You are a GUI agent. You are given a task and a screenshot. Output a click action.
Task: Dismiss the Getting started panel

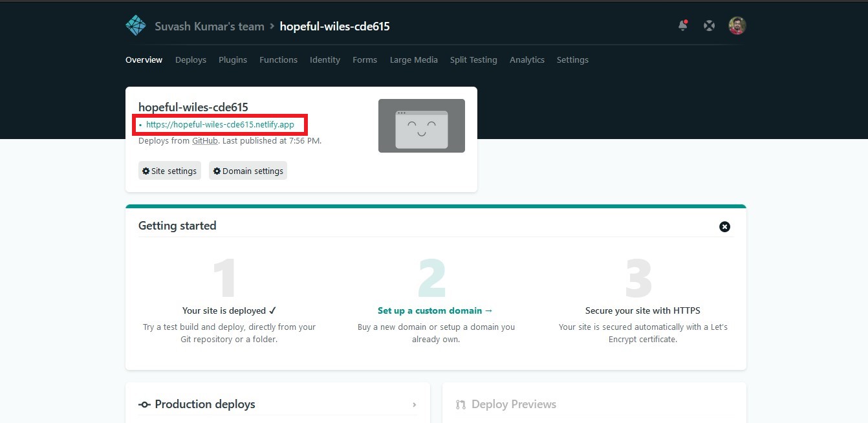pyautogui.click(x=725, y=226)
